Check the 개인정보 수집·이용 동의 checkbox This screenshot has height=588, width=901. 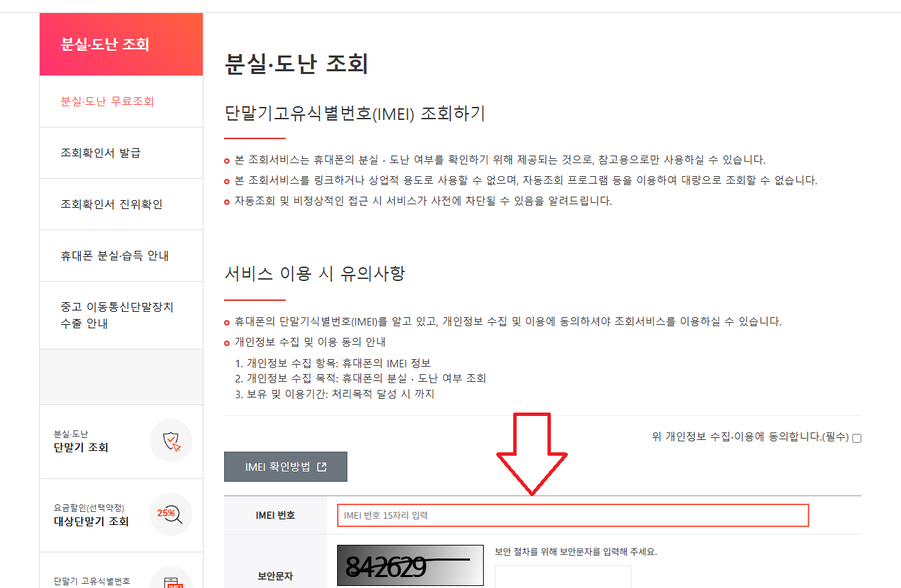pyautogui.click(x=856, y=438)
